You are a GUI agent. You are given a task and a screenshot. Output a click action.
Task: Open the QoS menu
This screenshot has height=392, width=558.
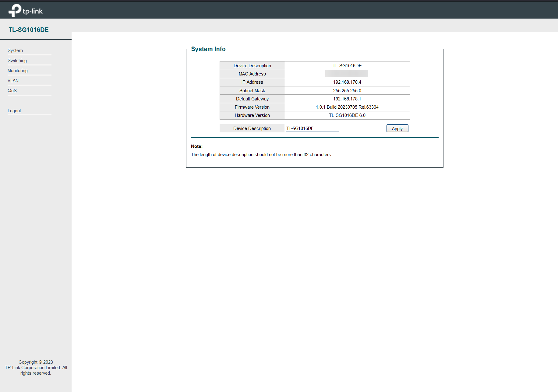coord(12,91)
